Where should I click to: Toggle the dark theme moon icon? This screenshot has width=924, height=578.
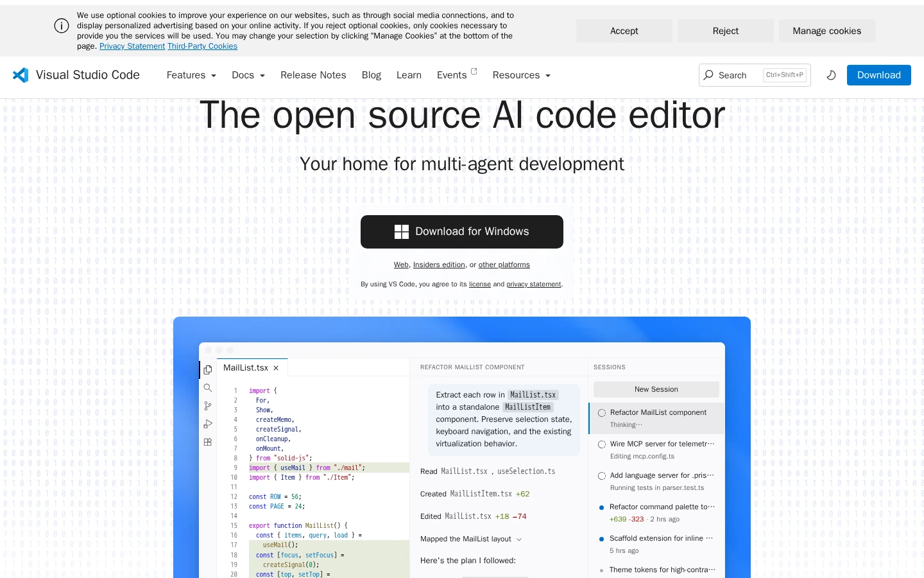tap(831, 75)
